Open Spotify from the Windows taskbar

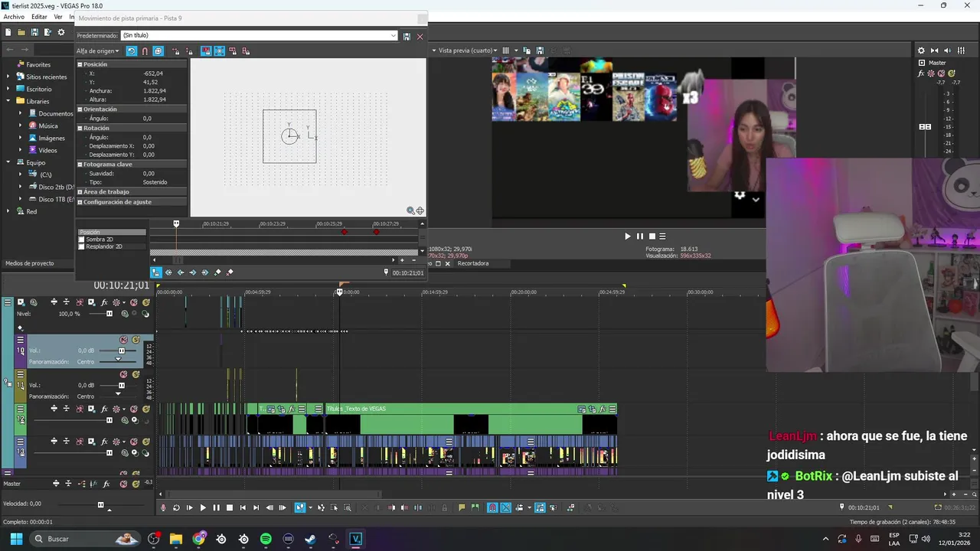coord(266,539)
